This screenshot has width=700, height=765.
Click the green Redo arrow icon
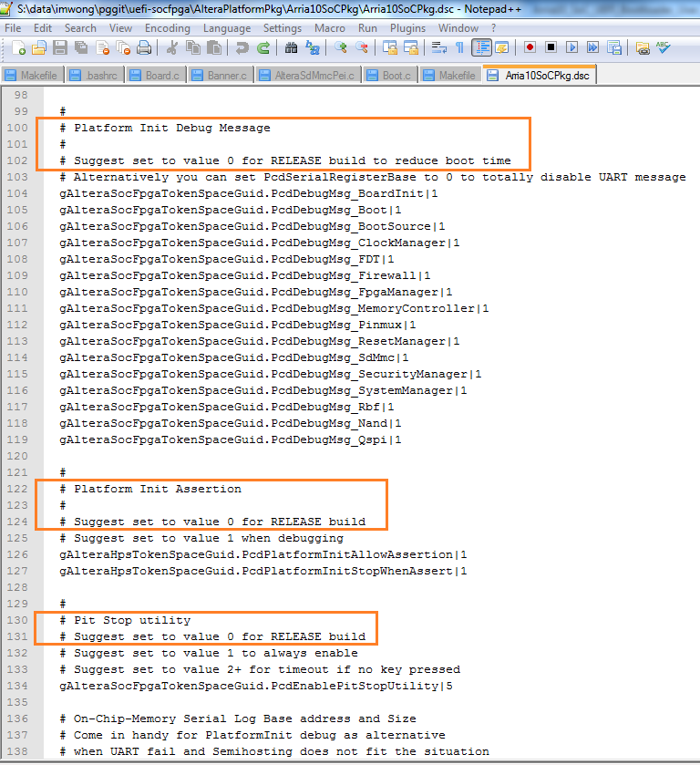tap(263, 47)
